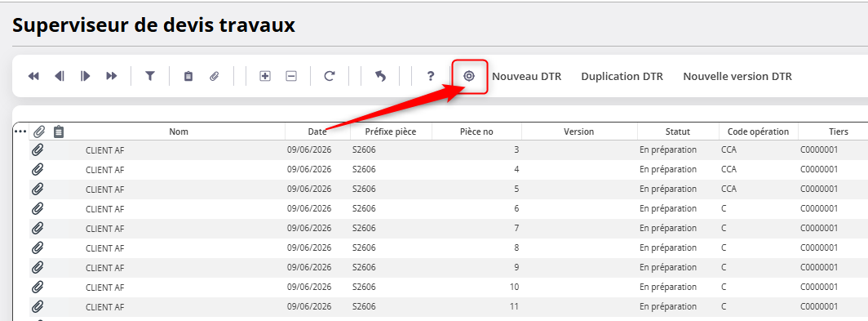
Task: Click date 09/06/2026 in pièce no 4 row
Action: (309, 169)
